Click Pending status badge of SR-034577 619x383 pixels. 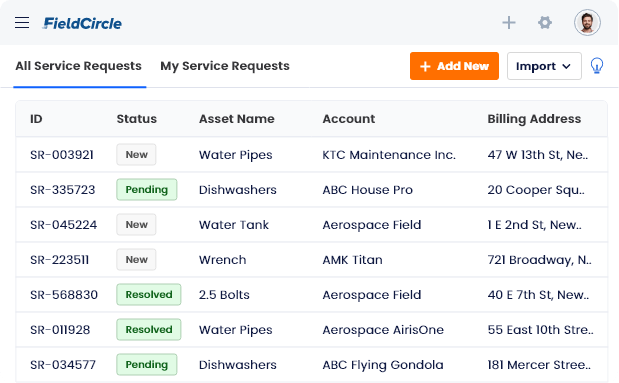(146, 364)
